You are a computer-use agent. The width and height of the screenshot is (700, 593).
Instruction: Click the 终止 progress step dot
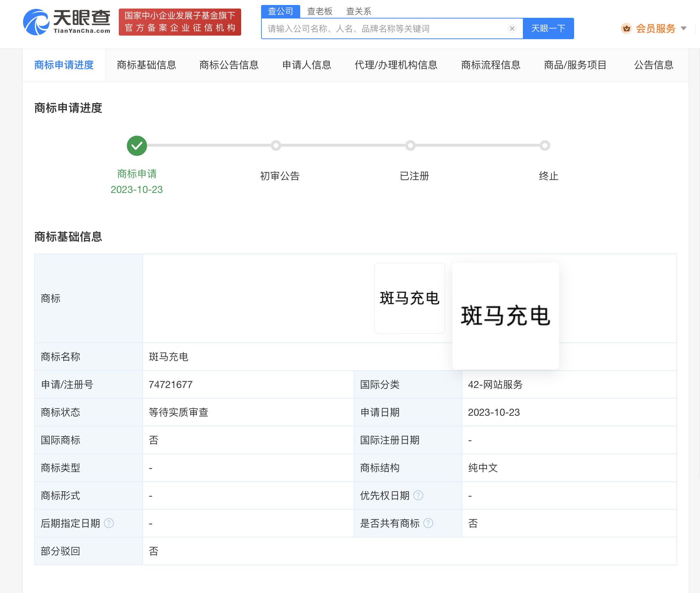point(545,146)
